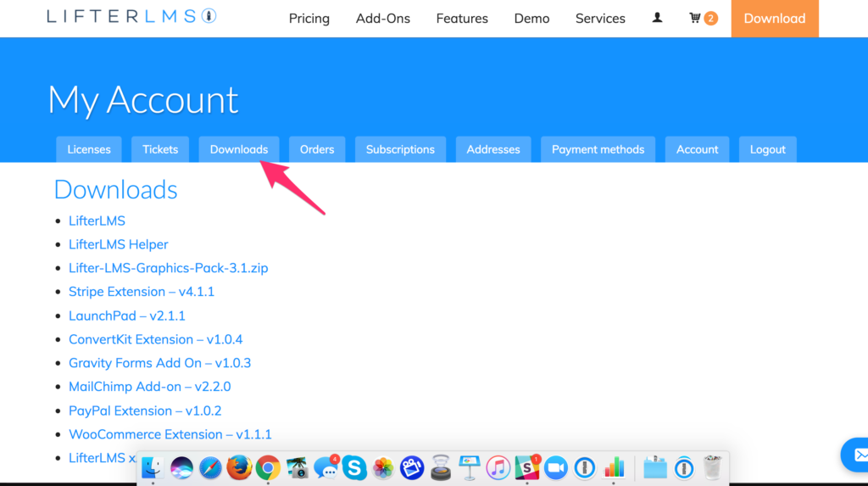
Task: Open Google Chrome in the dock
Action: click(268, 467)
